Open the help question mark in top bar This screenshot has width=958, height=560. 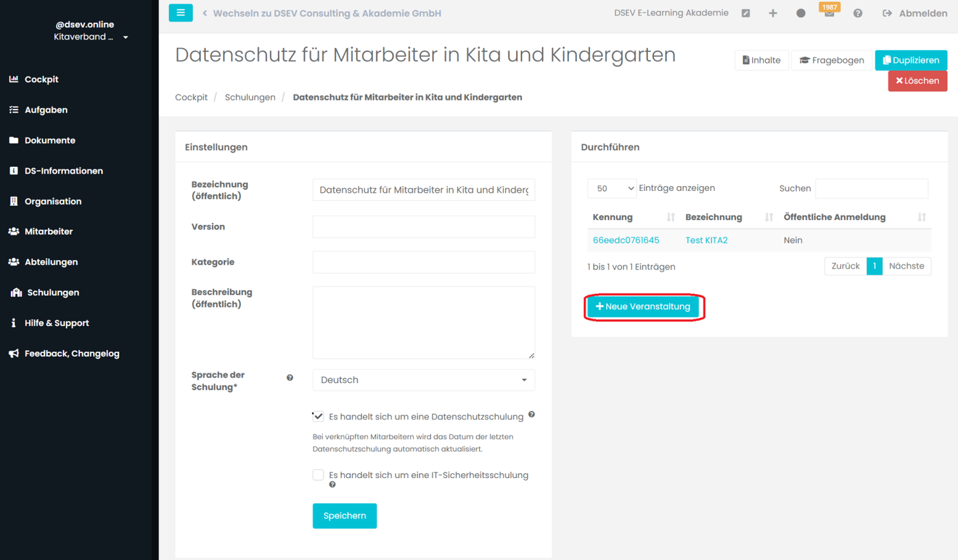tap(857, 14)
